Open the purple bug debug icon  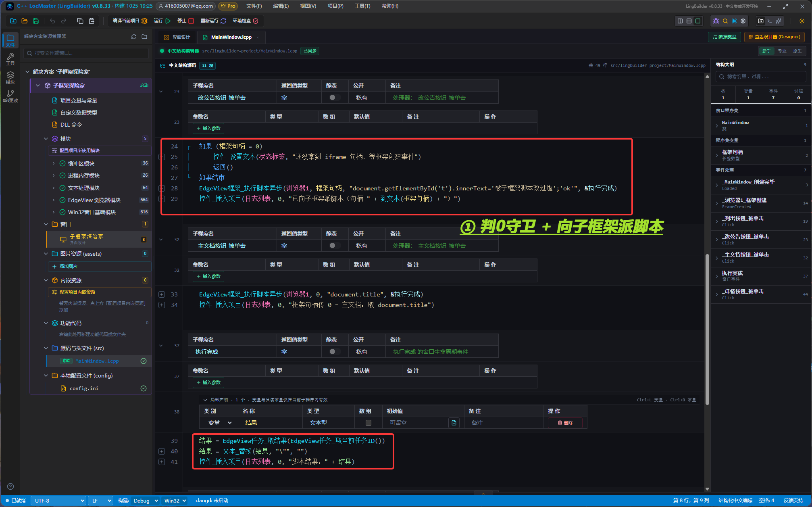pos(716,21)
